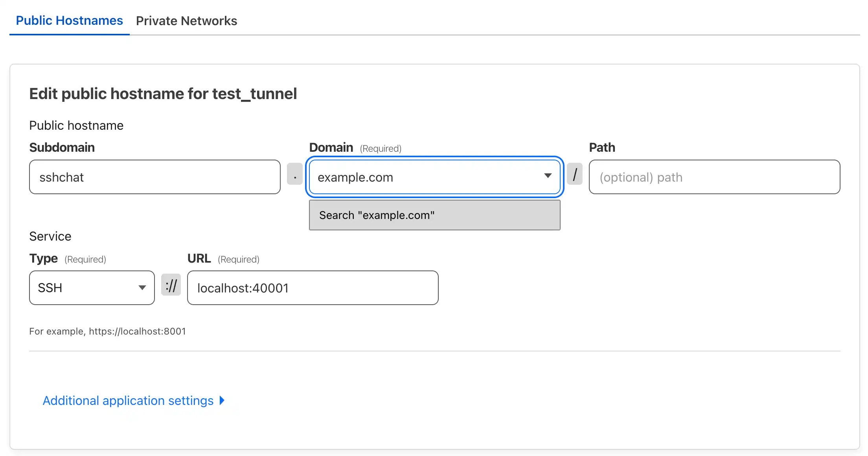Click the :// separator next to the Type dropdown
868x456 pixels.
click(171, 286)
